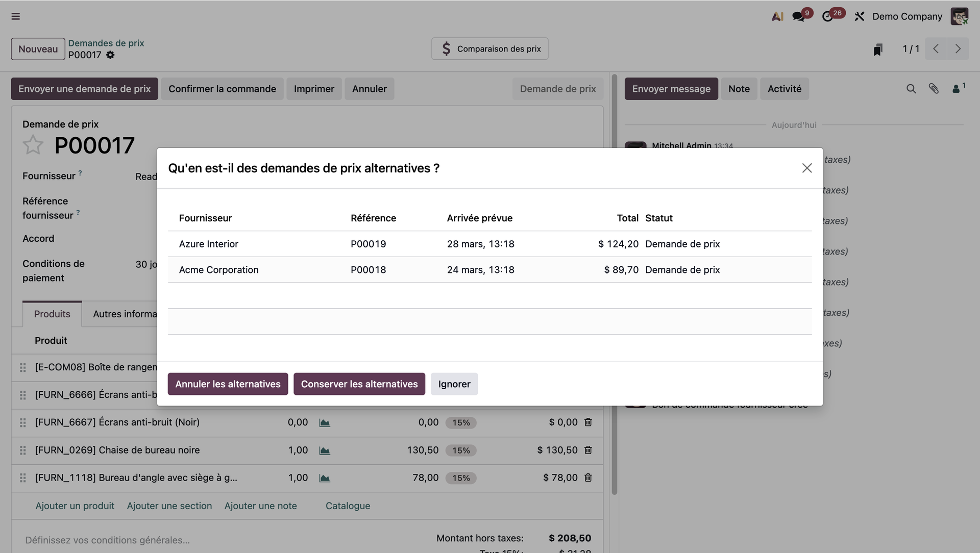Open the AI assistant icon

tap(777, 16)
